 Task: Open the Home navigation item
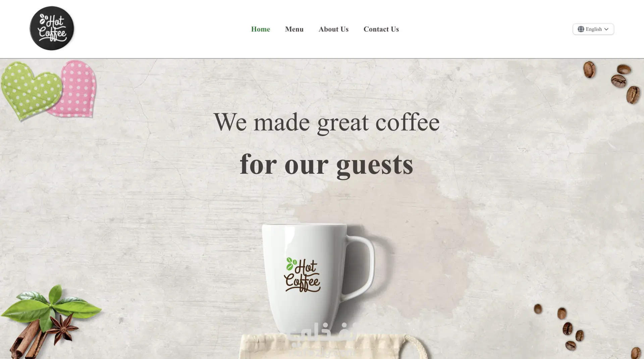pyautogui.click(x=260, y=29)
